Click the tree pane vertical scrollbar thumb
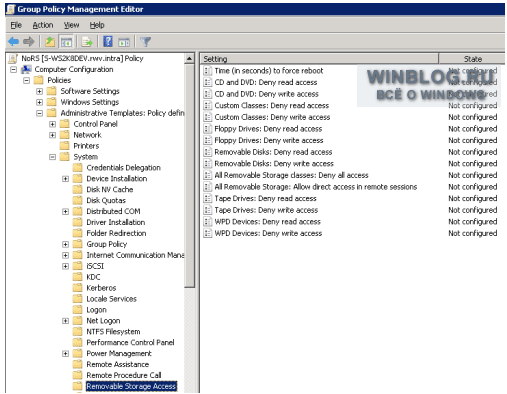 coord(189,176)
